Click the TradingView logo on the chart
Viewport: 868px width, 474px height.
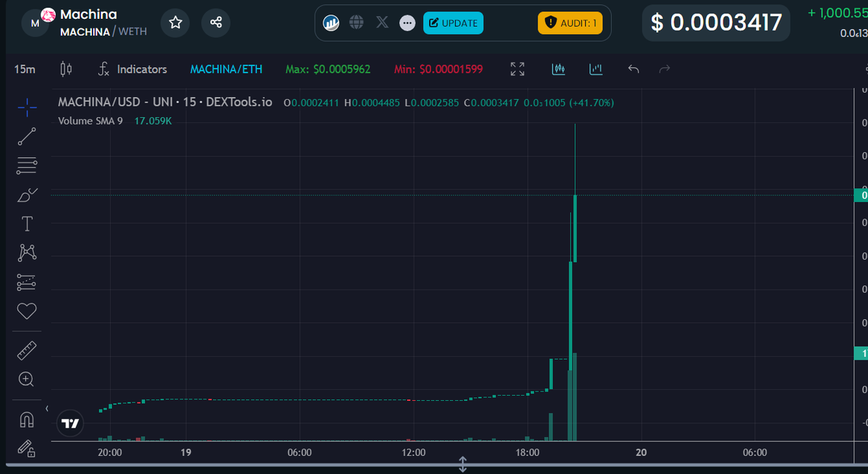(x=70, y=423)
